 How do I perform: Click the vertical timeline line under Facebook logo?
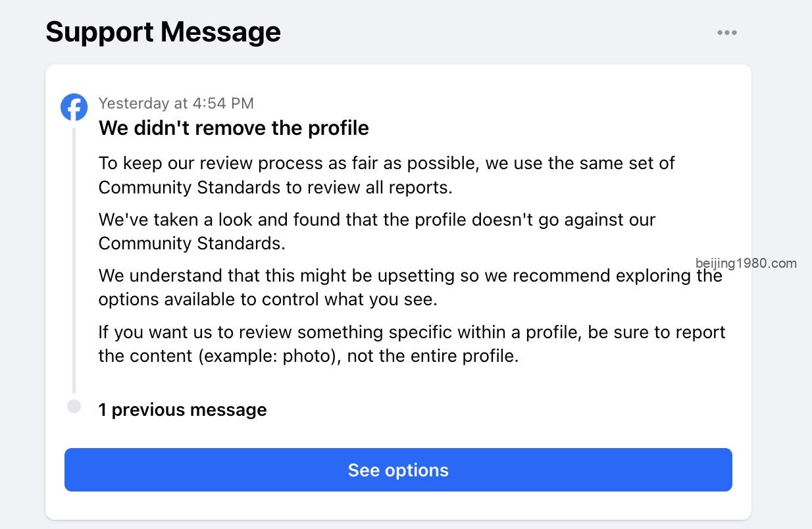[74, 260]
